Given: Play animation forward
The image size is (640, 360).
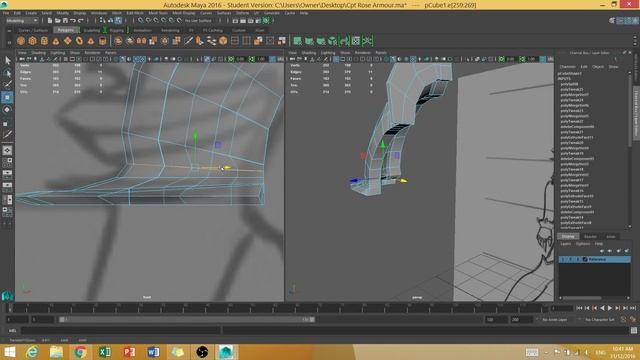Looking at the screenshot, I should point(610,308).
